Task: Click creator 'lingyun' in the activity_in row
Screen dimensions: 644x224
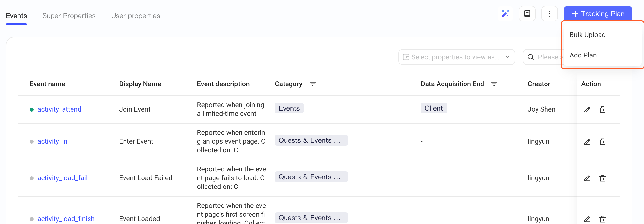Action: pos(538,141)
